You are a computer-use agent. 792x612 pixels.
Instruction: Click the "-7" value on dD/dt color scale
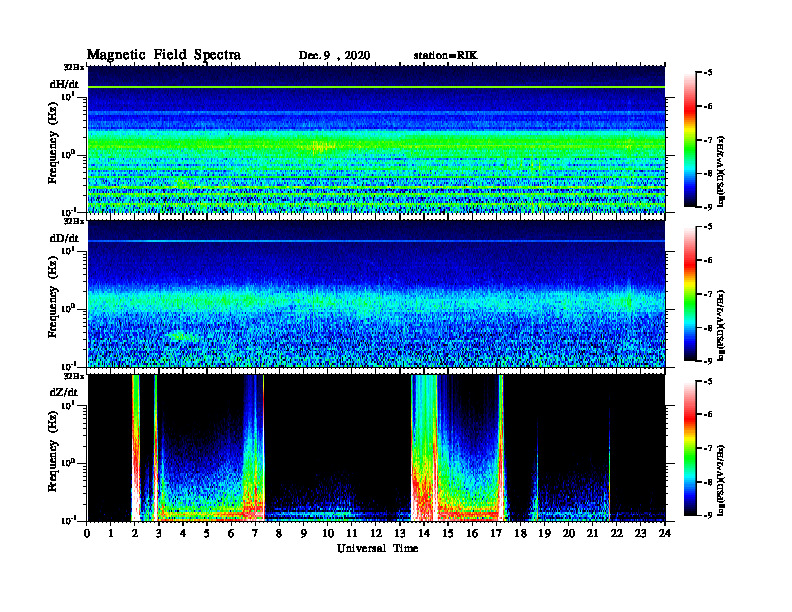pos(707,294)
